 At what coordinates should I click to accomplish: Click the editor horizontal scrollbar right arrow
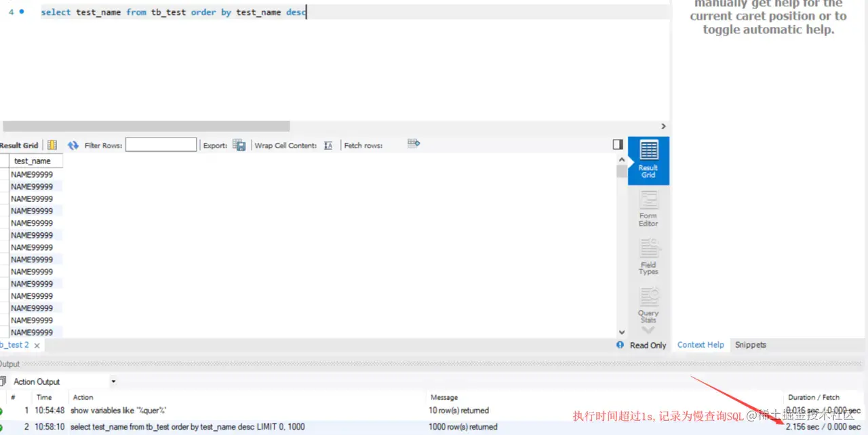point(663,126)
